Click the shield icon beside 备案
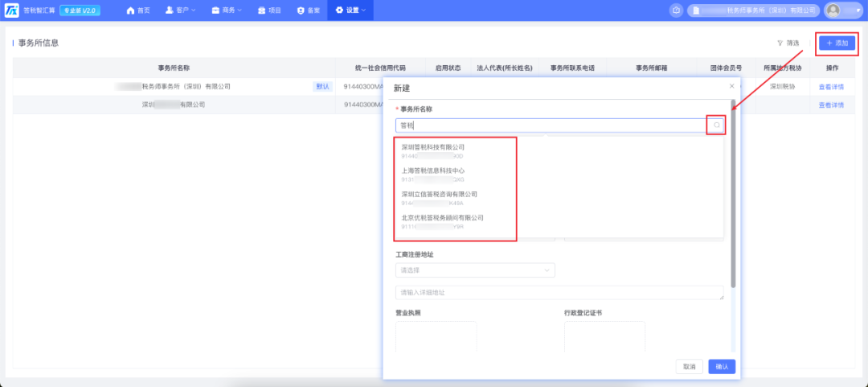Screen dimensions: 868x387 [x=301, y=10]
